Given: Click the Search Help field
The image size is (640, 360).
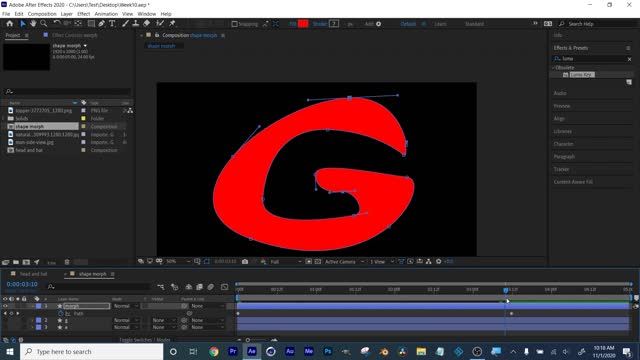Looking at the screenshot, I should point(598,24).
